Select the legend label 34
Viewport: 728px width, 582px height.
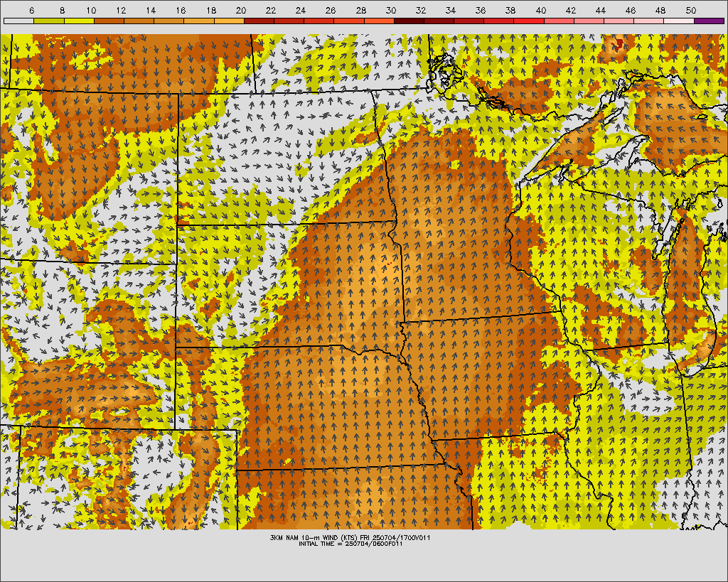point(451,10)
